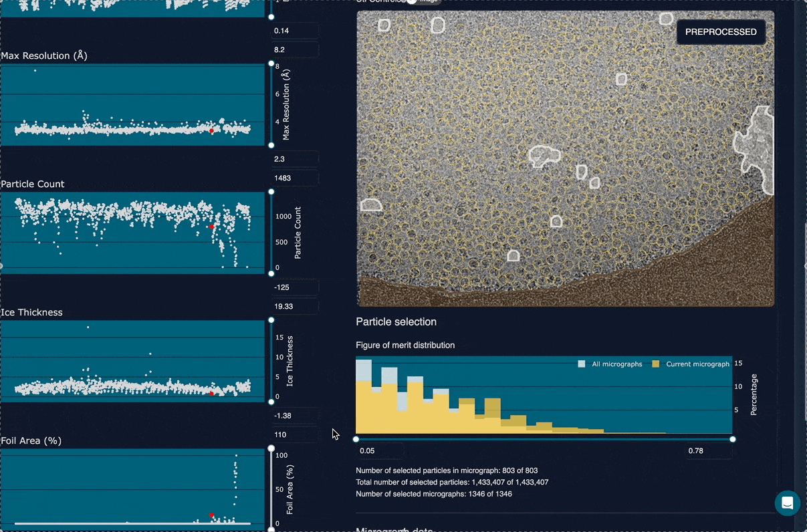Open the chat support widget
This screenshot has width=807, height=532.
tap(787, 503)
